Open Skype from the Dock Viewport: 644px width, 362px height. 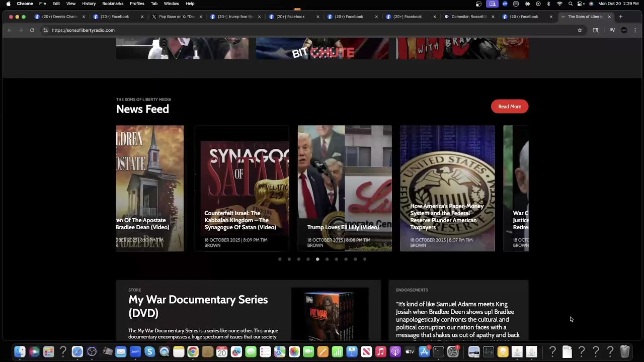click(x=149, y=352)
